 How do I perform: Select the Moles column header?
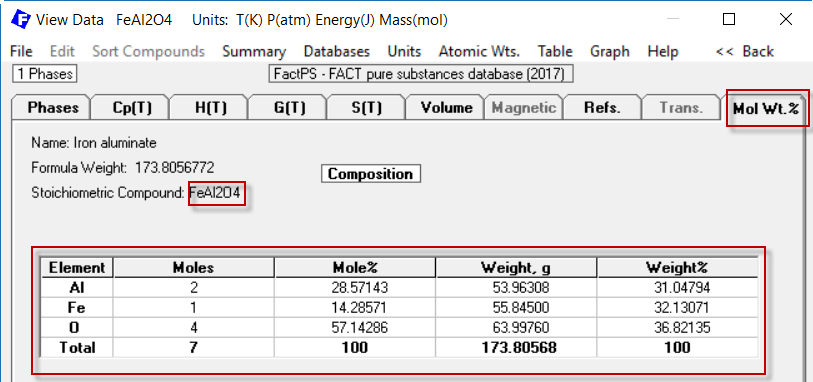coord(193,268)
